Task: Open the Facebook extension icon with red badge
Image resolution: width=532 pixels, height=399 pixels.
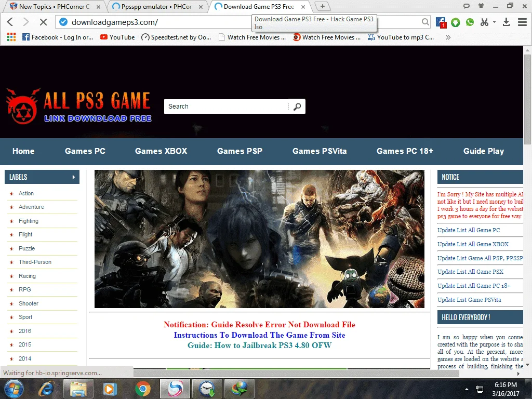Action: [x=441, y=22]
